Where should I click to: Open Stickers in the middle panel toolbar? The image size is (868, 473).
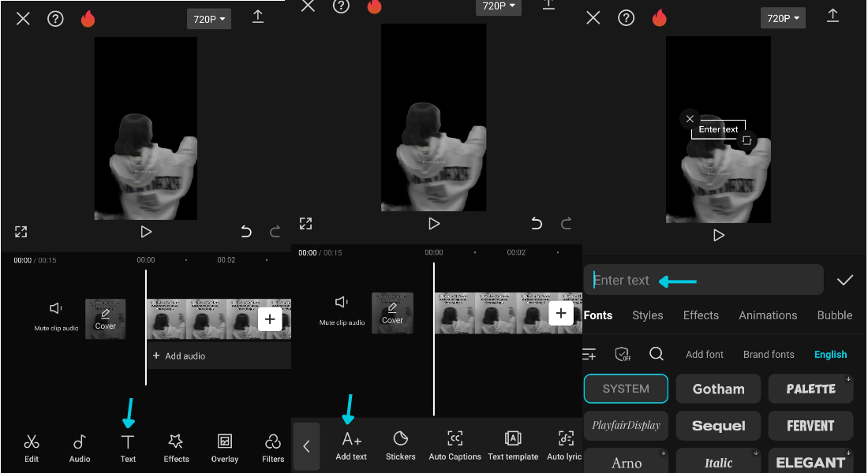click(x=400, y=446)
